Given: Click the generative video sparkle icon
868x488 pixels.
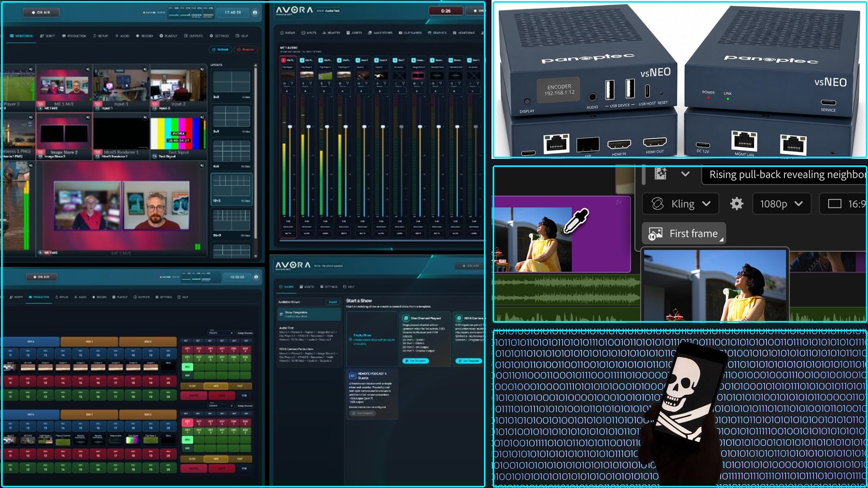Looking at the screenshot, I should tap(660, 174).
